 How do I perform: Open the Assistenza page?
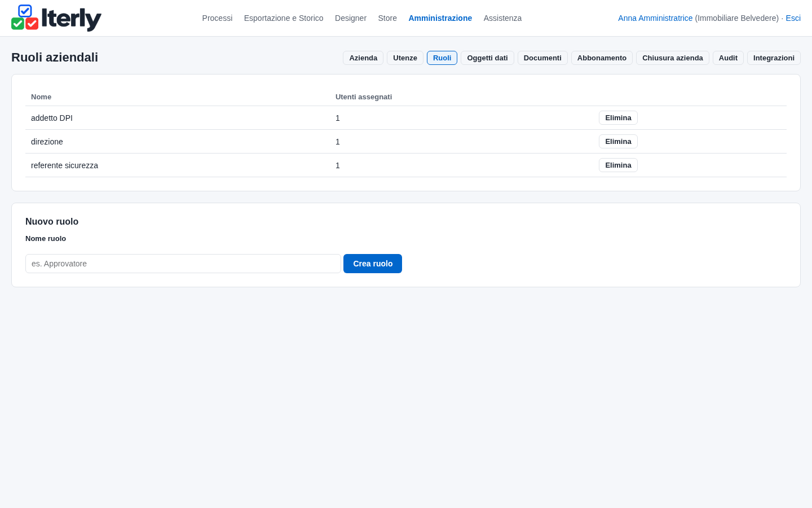pyautogui.click(x=502, y=18)
